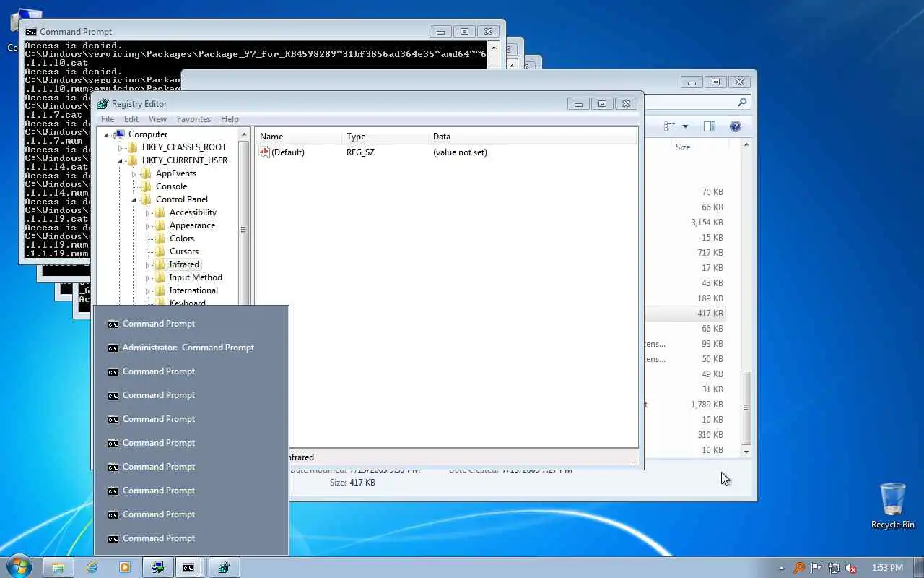Click the (Default) value string icon
The height and width of the screenshot is (578, 924).
264,152
